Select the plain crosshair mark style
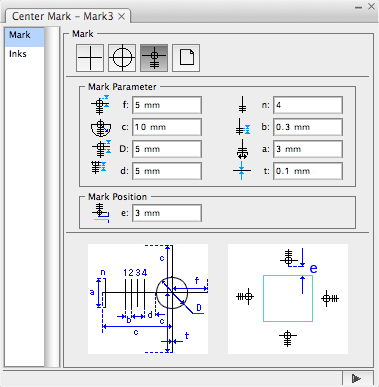The width and height of the screenshot is (379, 387). 90,58
